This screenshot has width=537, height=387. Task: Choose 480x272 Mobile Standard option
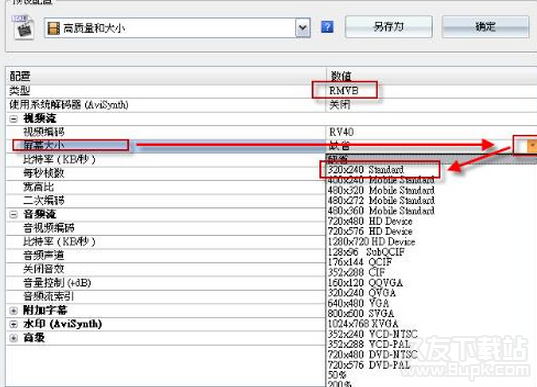(381, 200)
